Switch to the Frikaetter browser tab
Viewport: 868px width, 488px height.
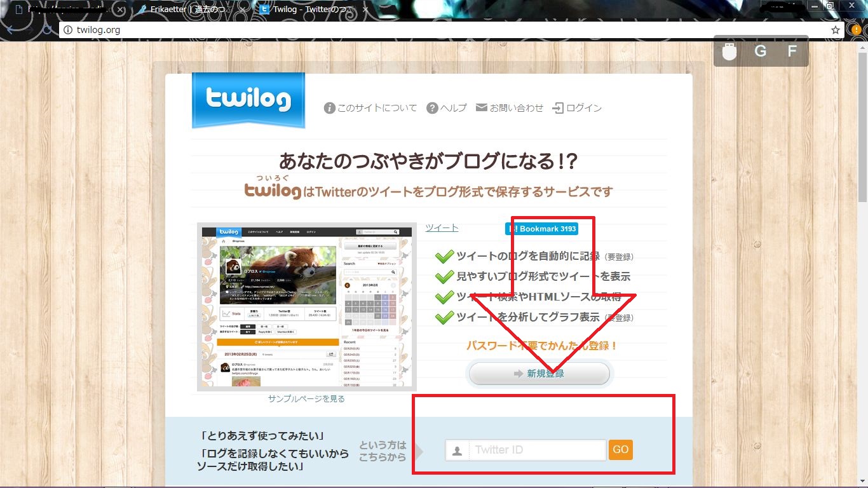189,10
